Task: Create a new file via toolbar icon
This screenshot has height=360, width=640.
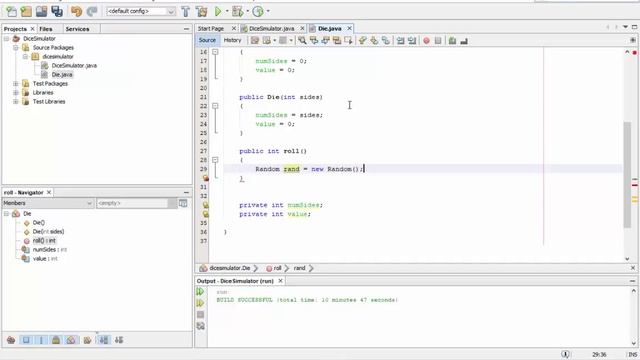Action: [11, 11]
